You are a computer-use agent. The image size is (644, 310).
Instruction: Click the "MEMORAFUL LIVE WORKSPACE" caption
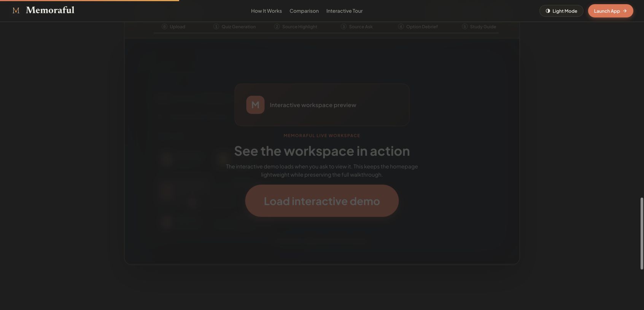[322, 136]
